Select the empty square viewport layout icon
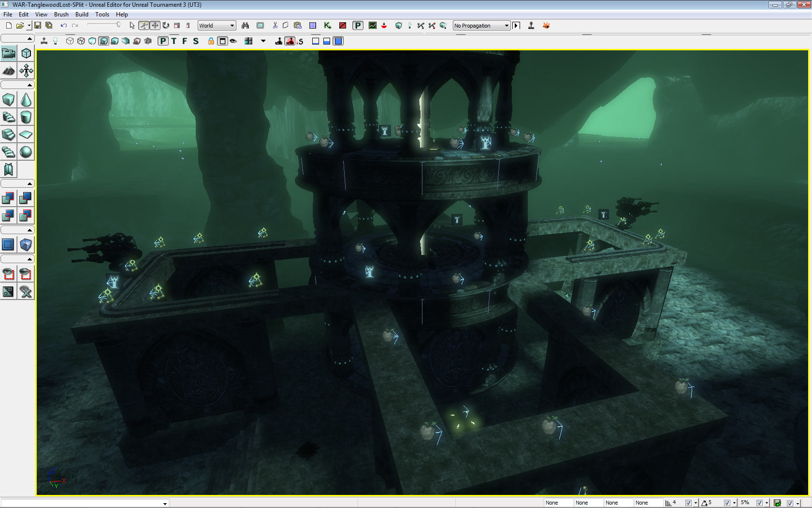 pos(316,41)
